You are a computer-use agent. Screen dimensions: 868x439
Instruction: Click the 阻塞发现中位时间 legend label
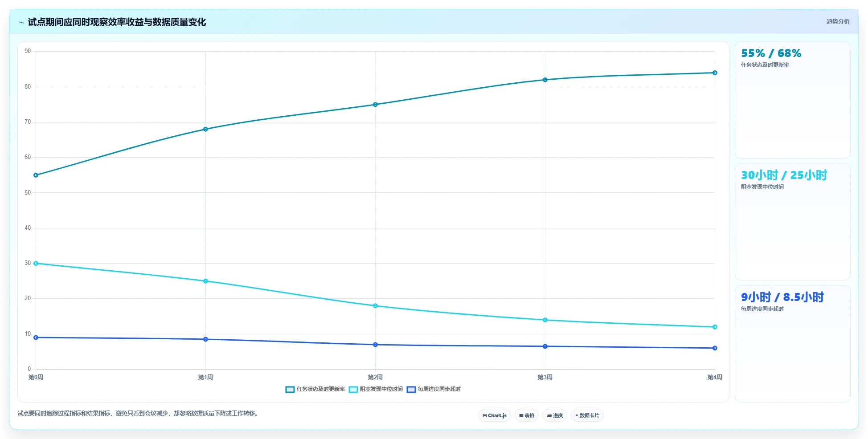coord(381,389)
